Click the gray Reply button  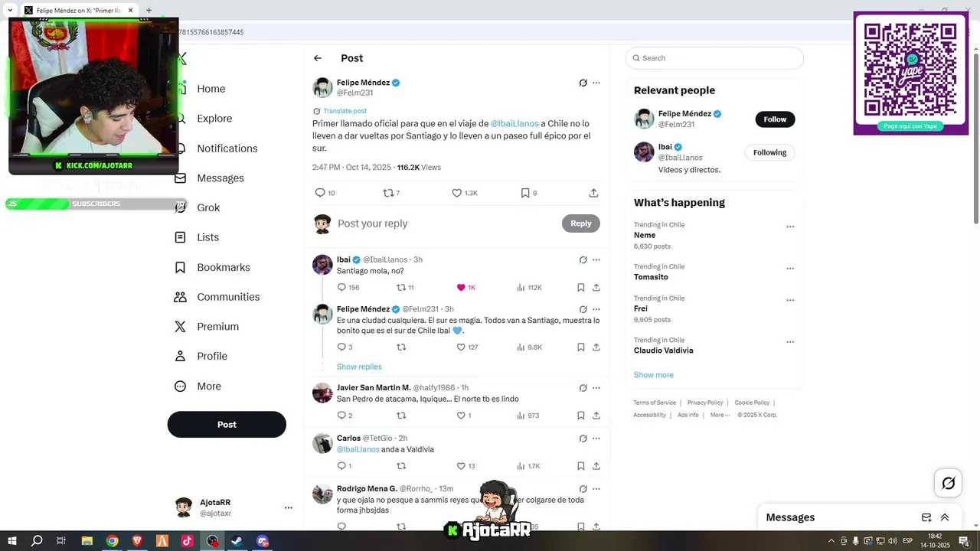[x=581, y=223]
